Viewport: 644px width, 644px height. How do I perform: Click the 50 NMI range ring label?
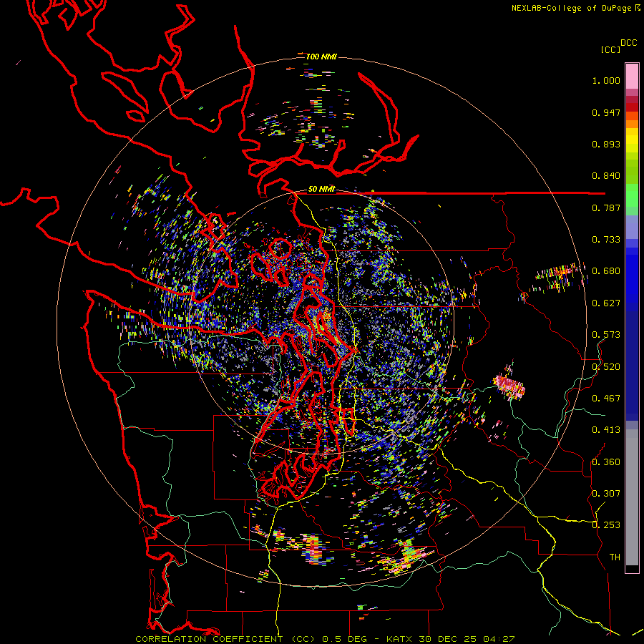(x=321, y=189)
